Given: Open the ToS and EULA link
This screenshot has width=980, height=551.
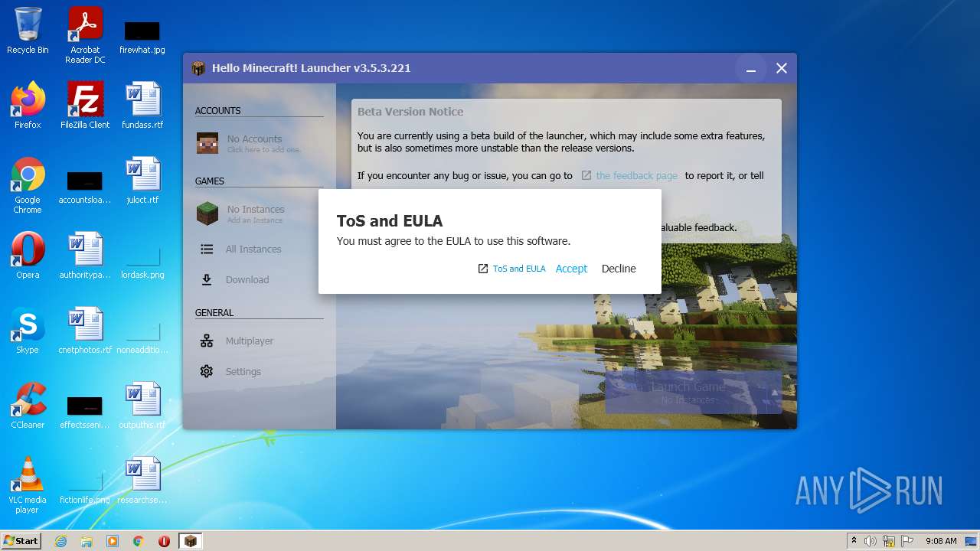Looking at the screenshot, I should 519,269.
